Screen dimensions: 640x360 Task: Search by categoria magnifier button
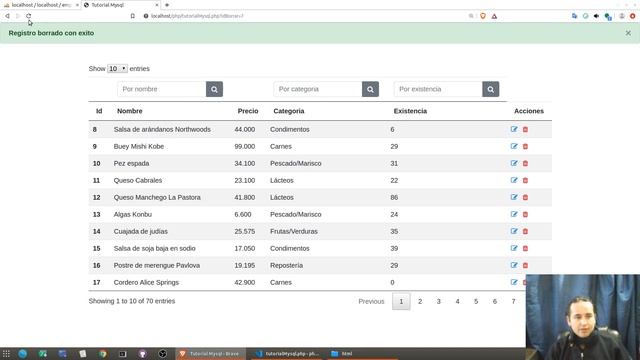click(370, 89)
